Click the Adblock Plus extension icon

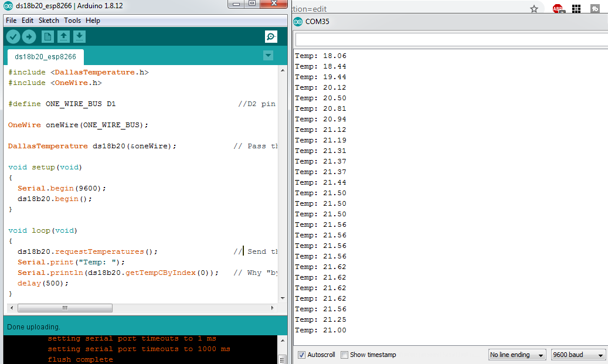click(557, 9)
